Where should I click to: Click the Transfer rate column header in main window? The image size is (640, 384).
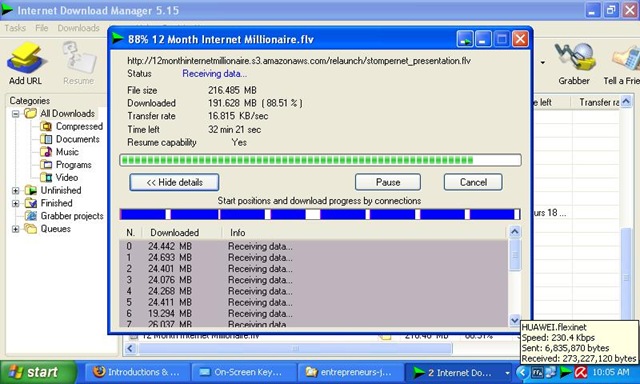click(x=596, y=102)
